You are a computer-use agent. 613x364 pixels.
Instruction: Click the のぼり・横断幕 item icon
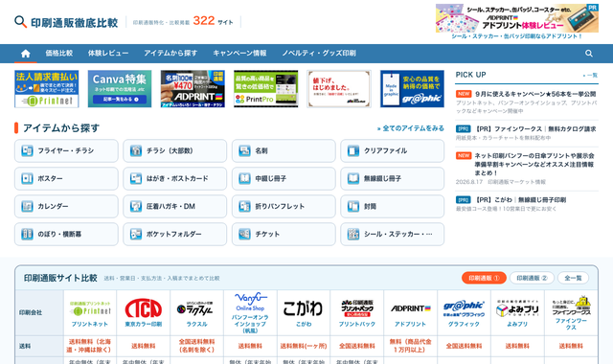(x=27, y=234)
